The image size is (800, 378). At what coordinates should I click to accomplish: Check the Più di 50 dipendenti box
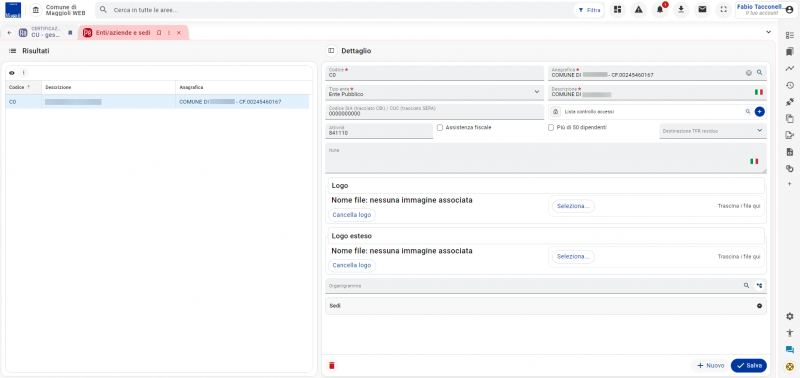click(551, 128)
